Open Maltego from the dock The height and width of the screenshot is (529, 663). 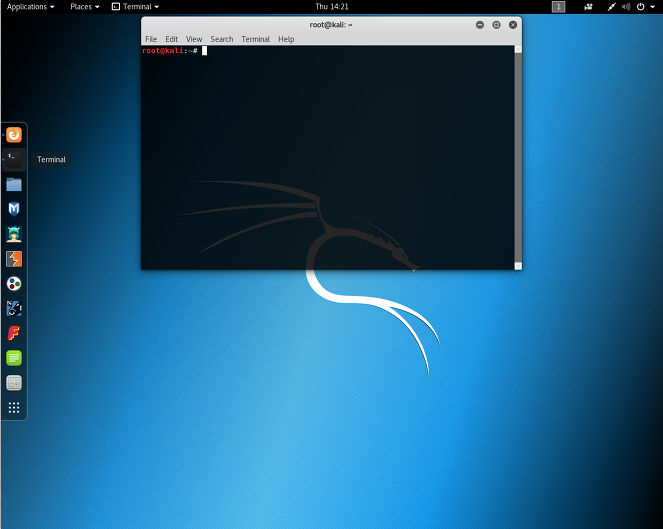[14, 283]
